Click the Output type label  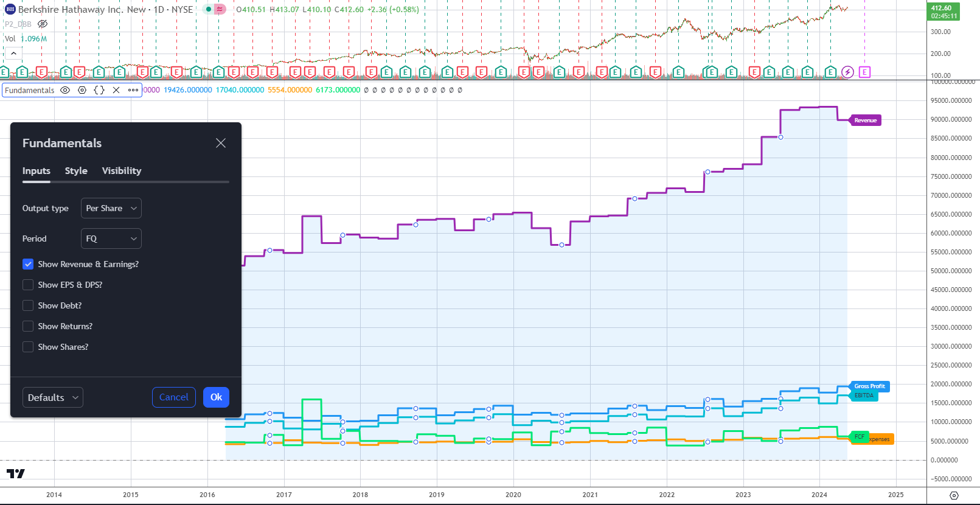click(46, 208)
